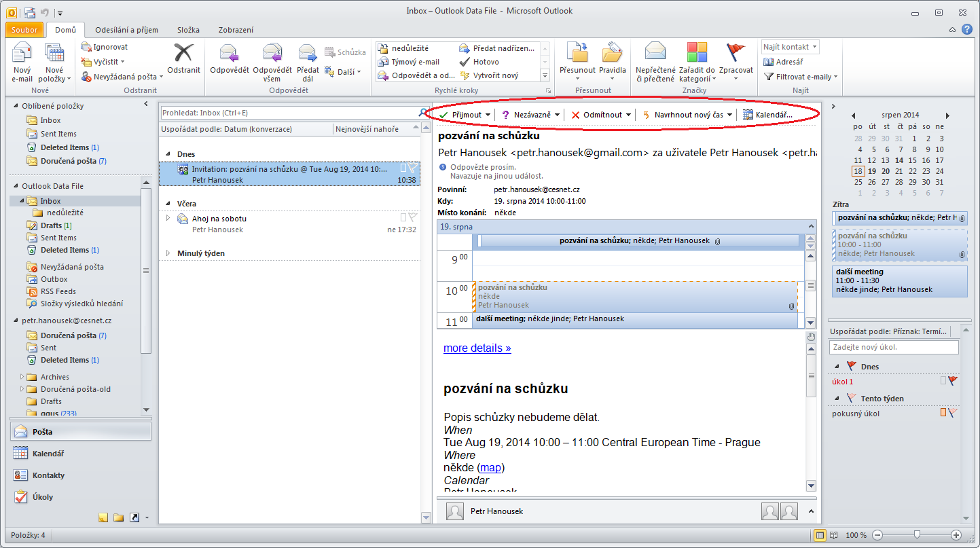Create a new e-mail with Nový e-mail
Image resolution: width=980 pixels, height=548 pixels.
[22, 63]
